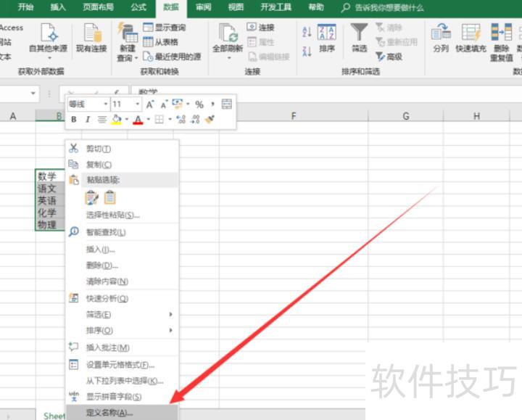Open 最近使用的源 recent sources
522x420 pixels.
point(172,57)
